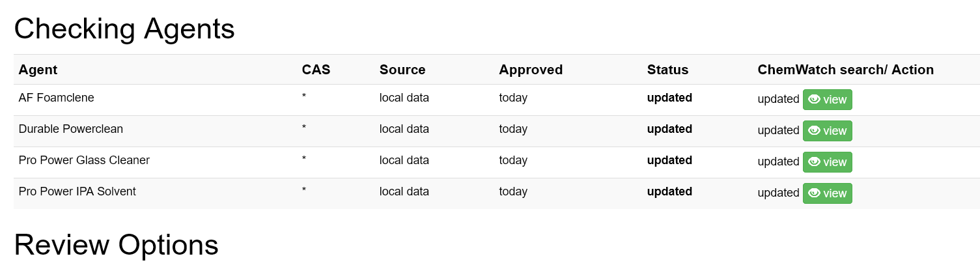Click eye icon for Pro Power IPA Solvent

[814, 193]
